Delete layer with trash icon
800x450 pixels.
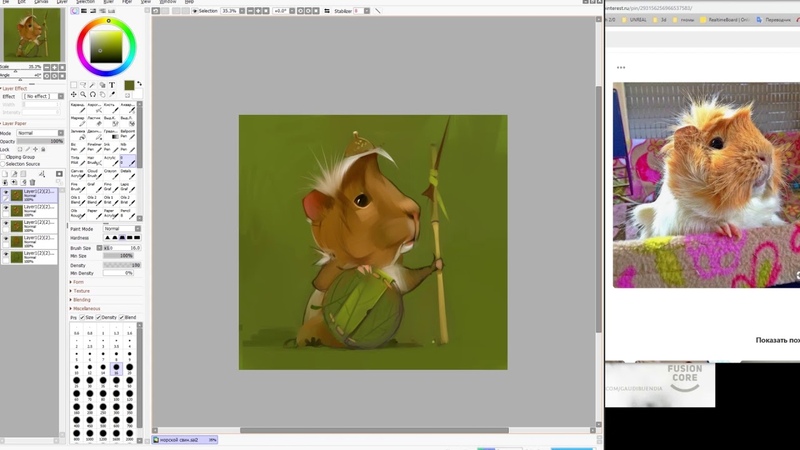click(33, 182)
